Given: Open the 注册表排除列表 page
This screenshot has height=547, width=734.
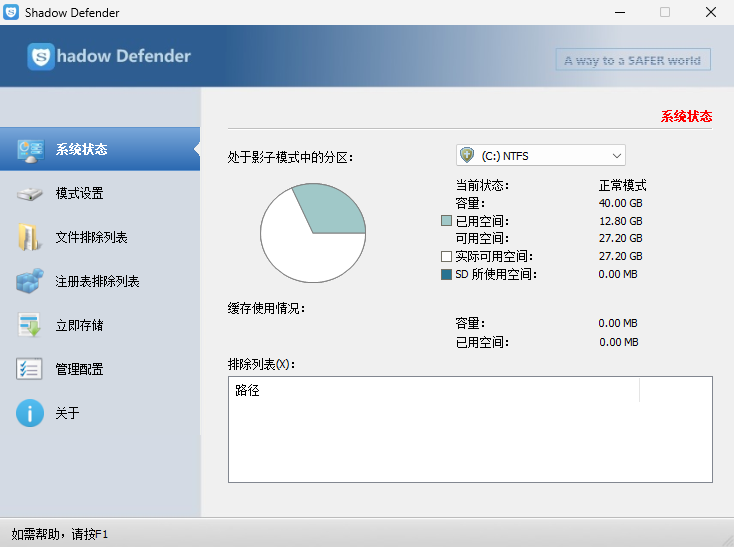Looking at the screenshot, I should point(100,281).
